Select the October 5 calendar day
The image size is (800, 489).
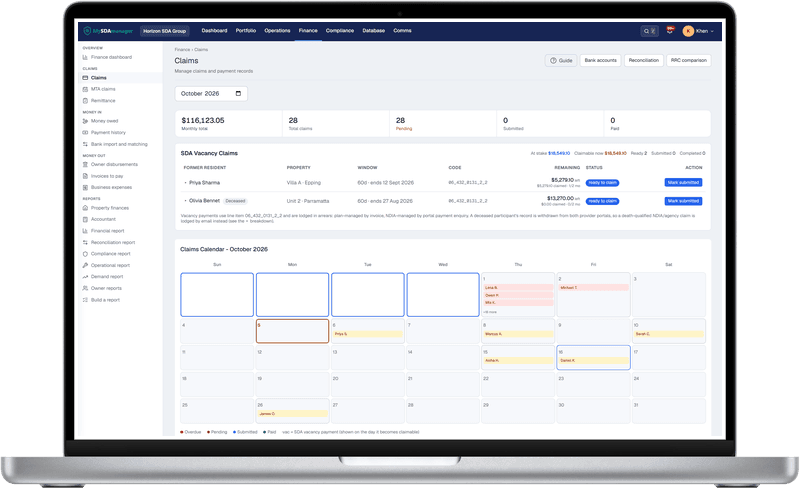click(x=292, y=331)
